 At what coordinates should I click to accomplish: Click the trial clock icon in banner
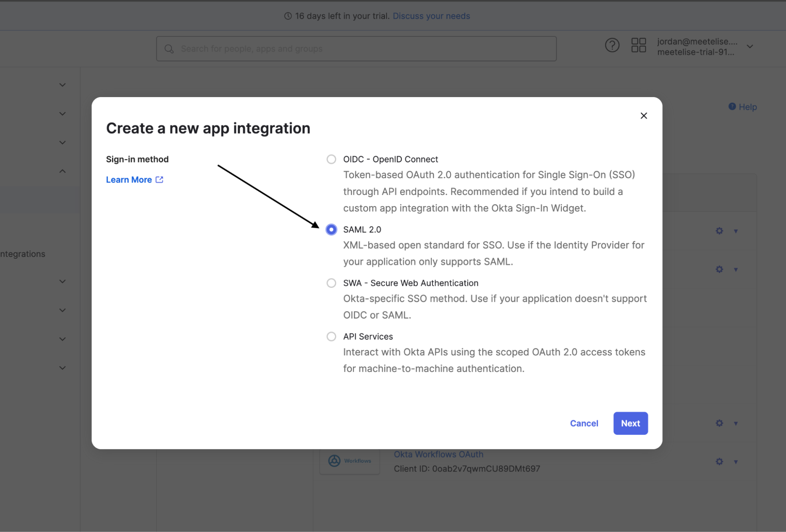point(288,16)
